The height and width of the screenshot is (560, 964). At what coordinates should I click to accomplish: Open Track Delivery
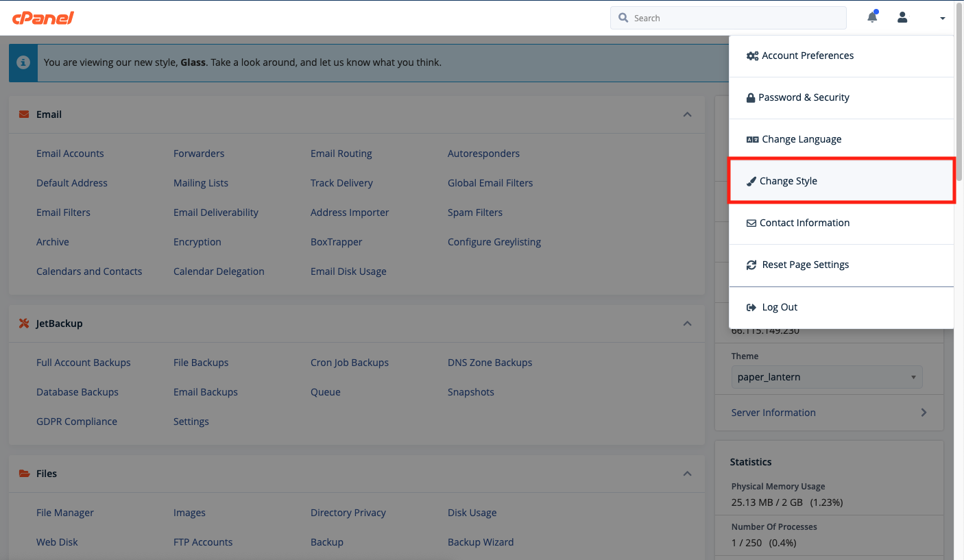point(341,183)
